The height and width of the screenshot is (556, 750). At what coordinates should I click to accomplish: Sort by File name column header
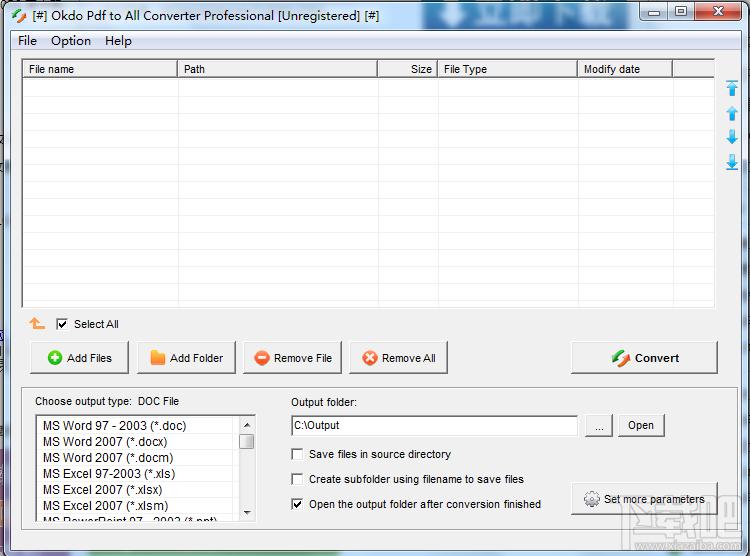click(100, 69)
